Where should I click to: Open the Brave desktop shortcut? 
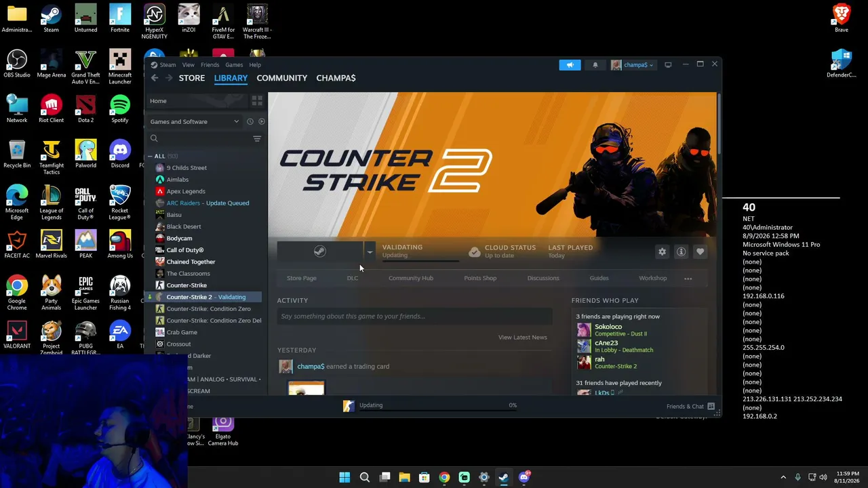842,18
